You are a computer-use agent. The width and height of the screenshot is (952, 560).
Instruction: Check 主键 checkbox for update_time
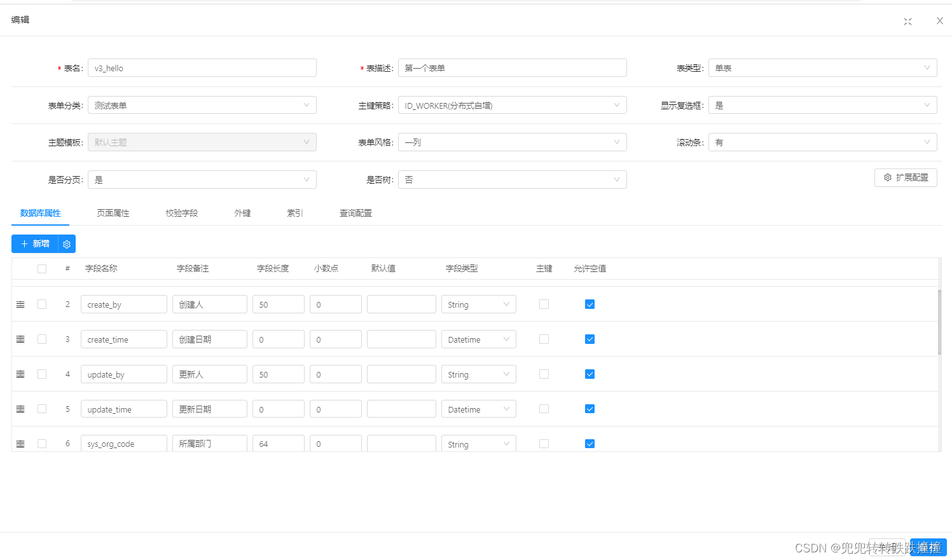click(544, 409)
